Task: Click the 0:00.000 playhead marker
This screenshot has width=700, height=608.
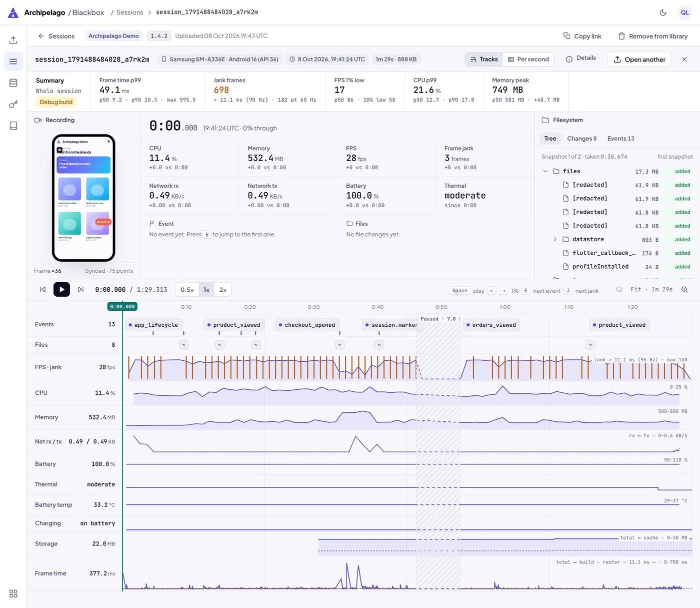Action: click(122, 307)
